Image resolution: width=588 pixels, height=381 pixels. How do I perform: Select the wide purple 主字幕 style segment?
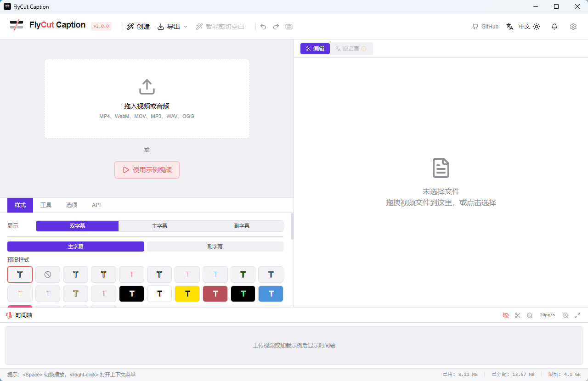[x=76, y=247]
